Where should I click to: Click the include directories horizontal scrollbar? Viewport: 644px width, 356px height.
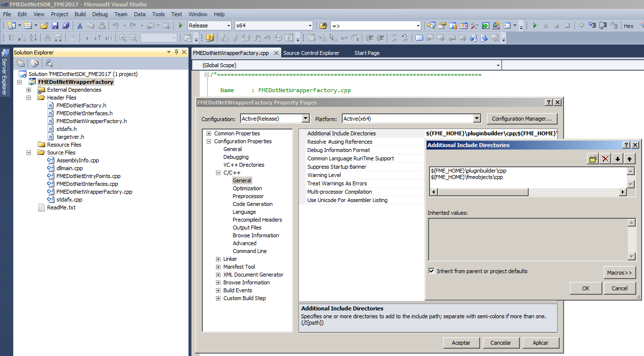pyautogui.click(x=528, y=192)
